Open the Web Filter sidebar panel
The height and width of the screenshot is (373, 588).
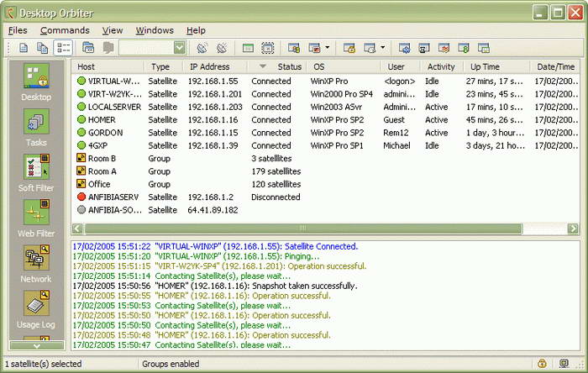(x=36, y=218)
